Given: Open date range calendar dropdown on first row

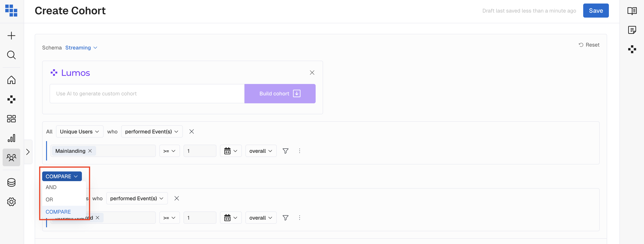Looking at the screenshot, I should 230,151.
